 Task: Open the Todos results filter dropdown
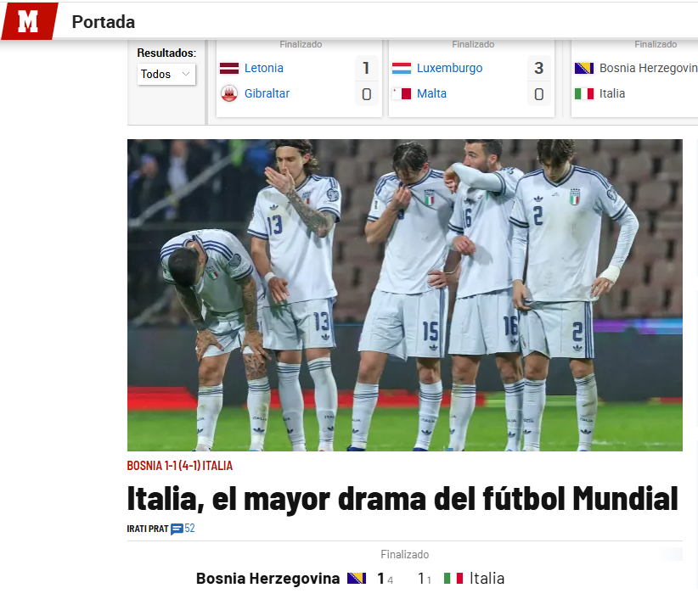(x=166, y=74)
